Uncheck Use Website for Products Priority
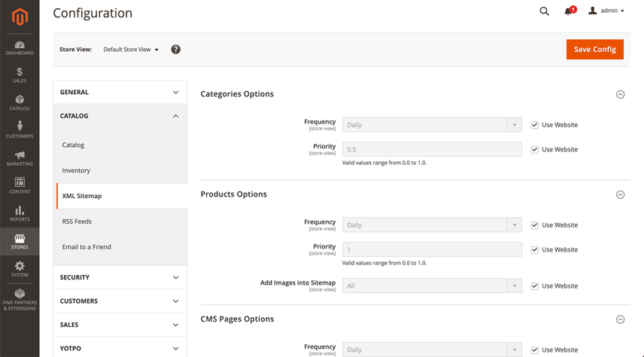Image resolution: width=644 pixels, height=357 pixels. (535, 250)
